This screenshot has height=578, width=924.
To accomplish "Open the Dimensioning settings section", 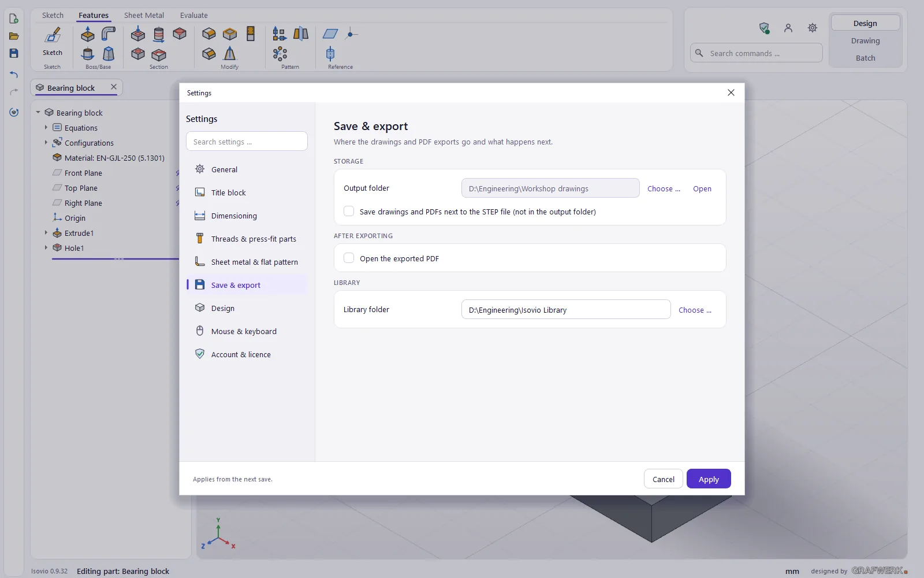I will click(247, 216).
